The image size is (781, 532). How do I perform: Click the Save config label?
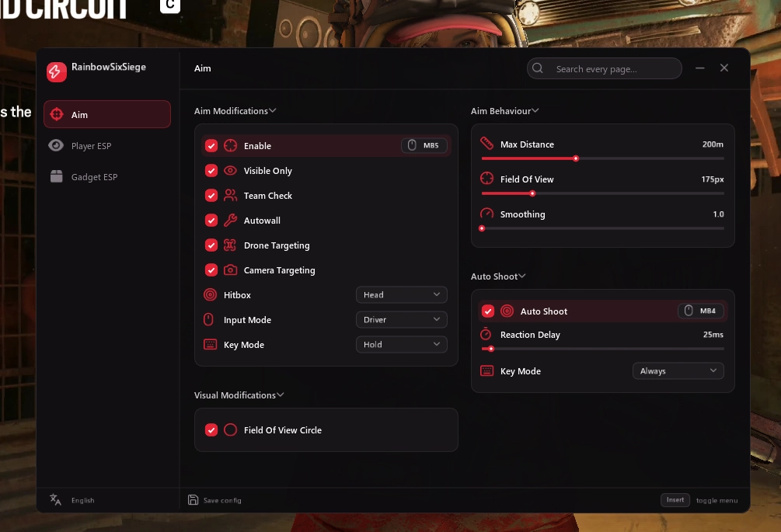click(x=222, y=500)
